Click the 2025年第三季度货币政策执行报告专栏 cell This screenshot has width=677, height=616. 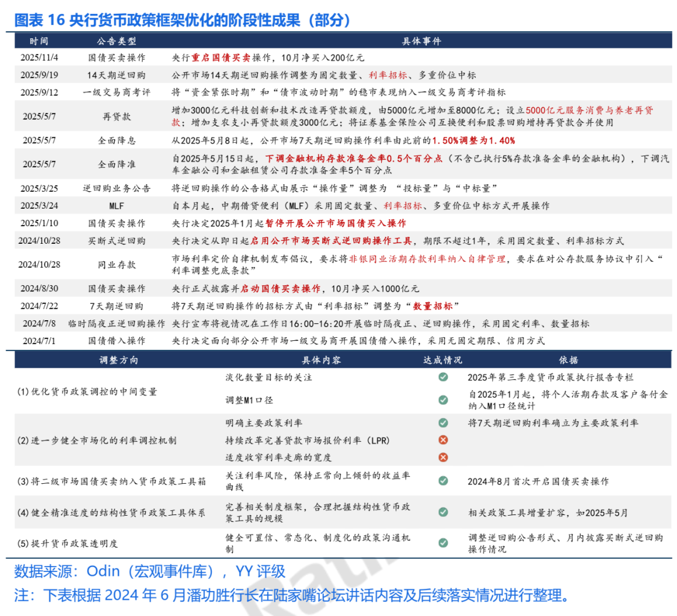tap(550, 377)
